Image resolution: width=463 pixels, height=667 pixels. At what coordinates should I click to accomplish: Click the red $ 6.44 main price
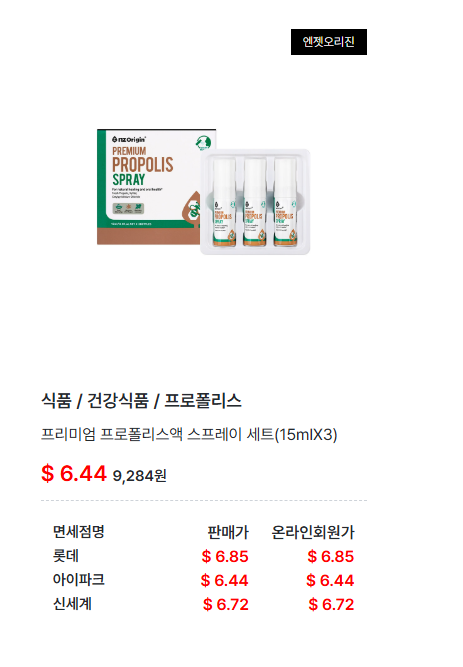pos(74,473)
